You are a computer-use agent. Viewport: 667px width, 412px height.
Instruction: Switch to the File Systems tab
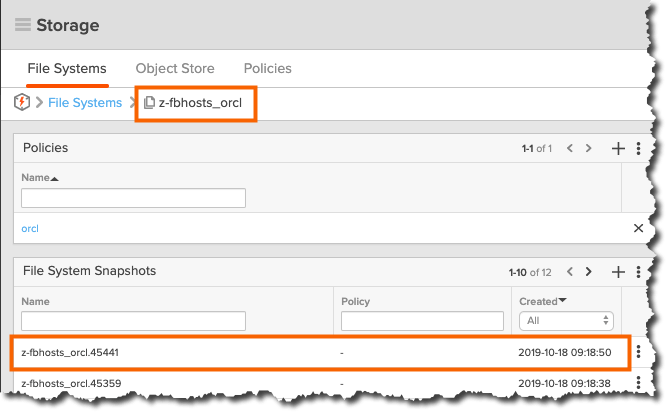pos(67,68)
